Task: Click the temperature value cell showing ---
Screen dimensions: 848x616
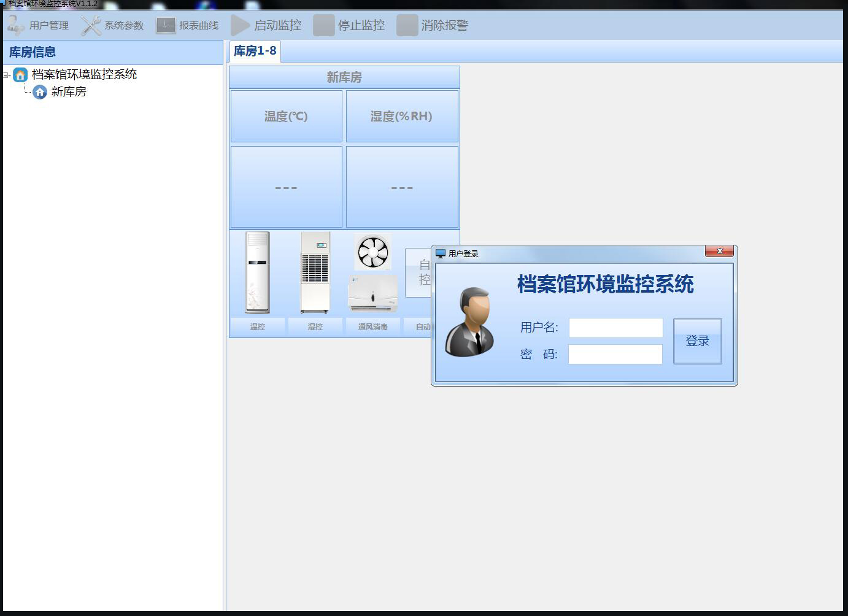Action: [x=287, y=187]
